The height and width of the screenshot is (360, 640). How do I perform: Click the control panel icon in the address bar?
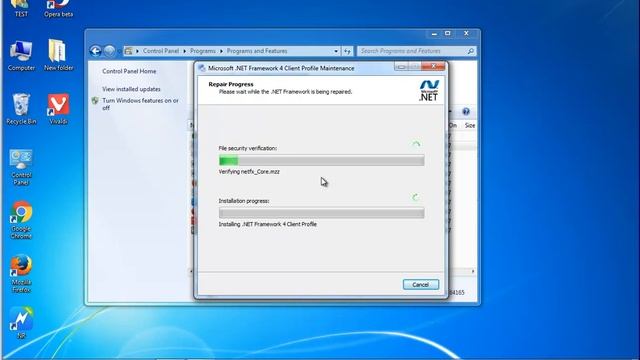click(128, 51)
